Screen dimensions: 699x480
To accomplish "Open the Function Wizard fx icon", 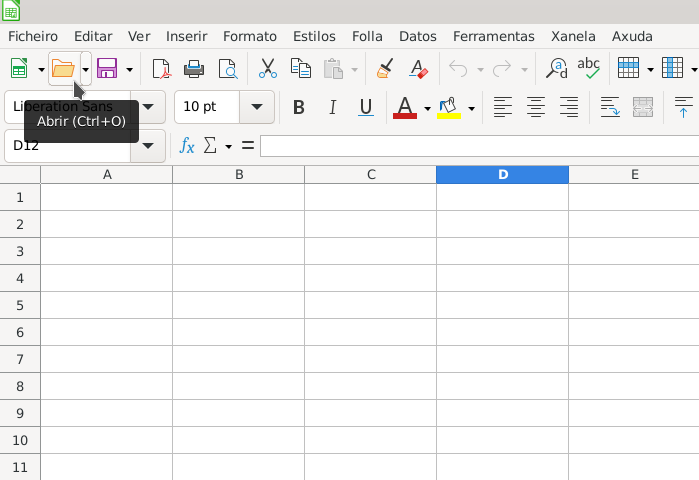I will click(x=187, y=145).
